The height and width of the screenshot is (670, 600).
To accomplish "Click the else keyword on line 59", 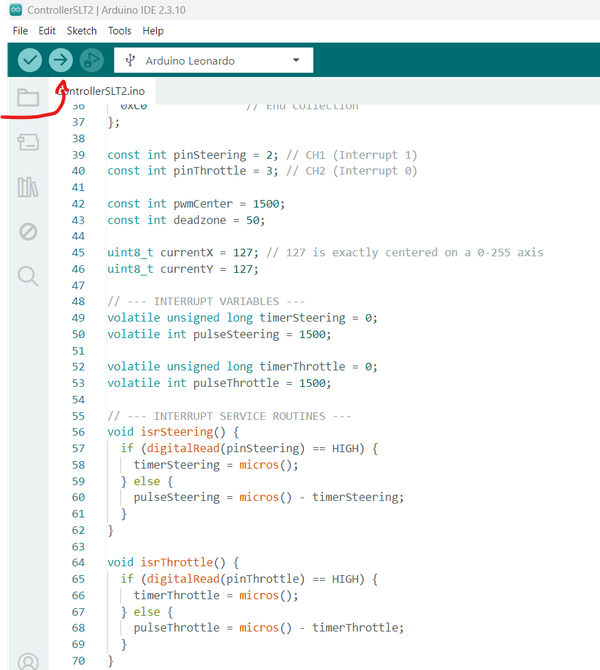I will click(x=147, y=481).
